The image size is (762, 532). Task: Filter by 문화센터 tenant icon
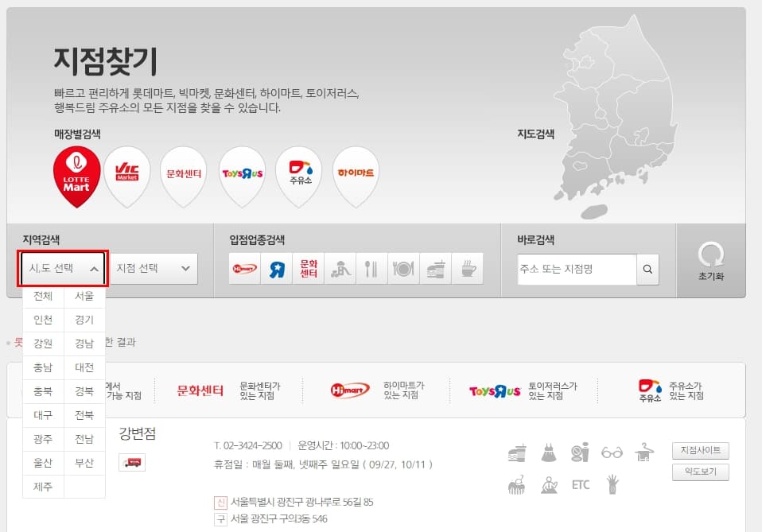coord(308,268)
